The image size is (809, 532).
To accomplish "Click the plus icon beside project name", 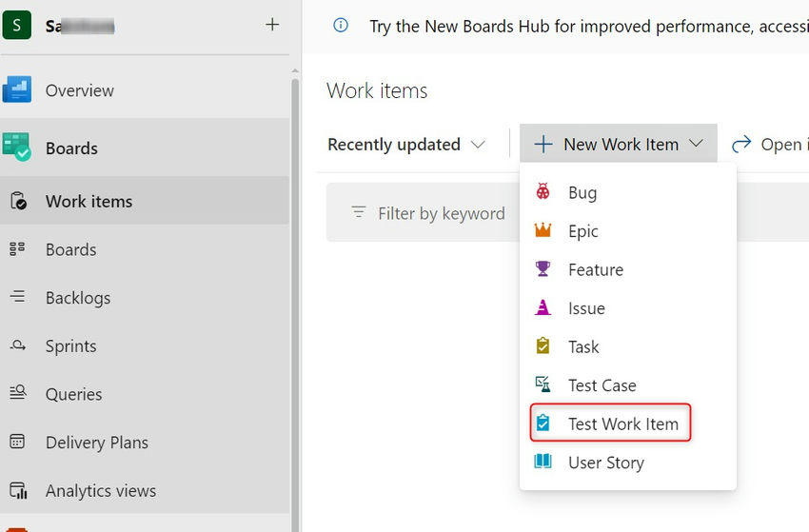I will point(272,25).
